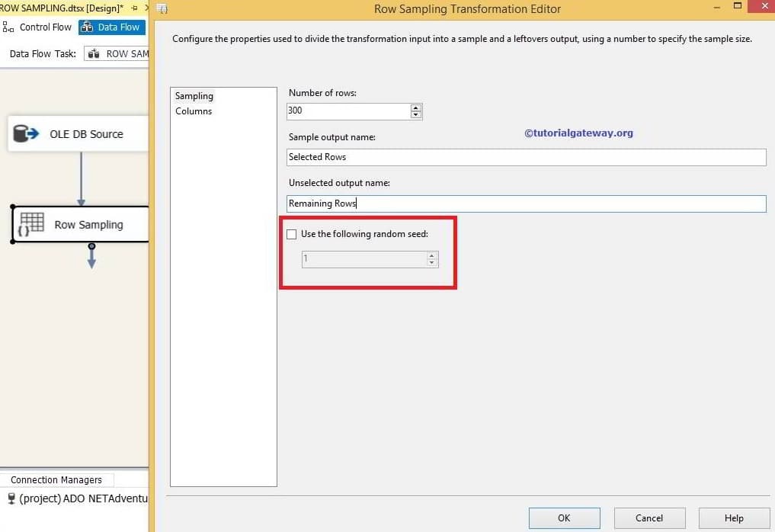Click the Row Sampling Editor title bar icon
This screenshot has width=775, height=532.
162,8
